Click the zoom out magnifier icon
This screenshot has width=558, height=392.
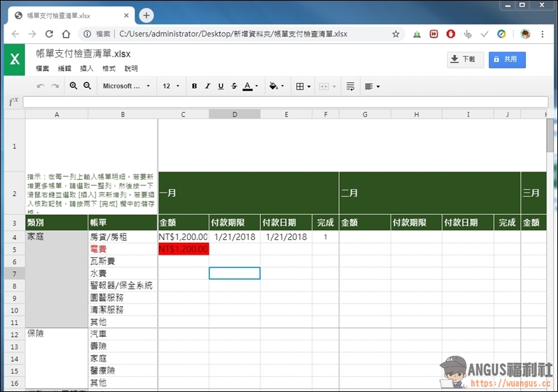87,86
